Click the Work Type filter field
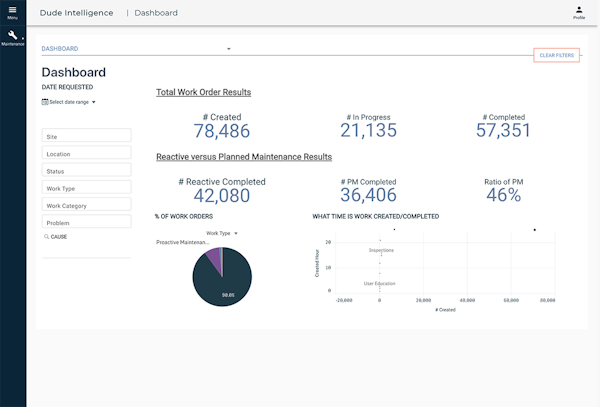Viewport: 600px width, 407px height. (x=88, y=188)
